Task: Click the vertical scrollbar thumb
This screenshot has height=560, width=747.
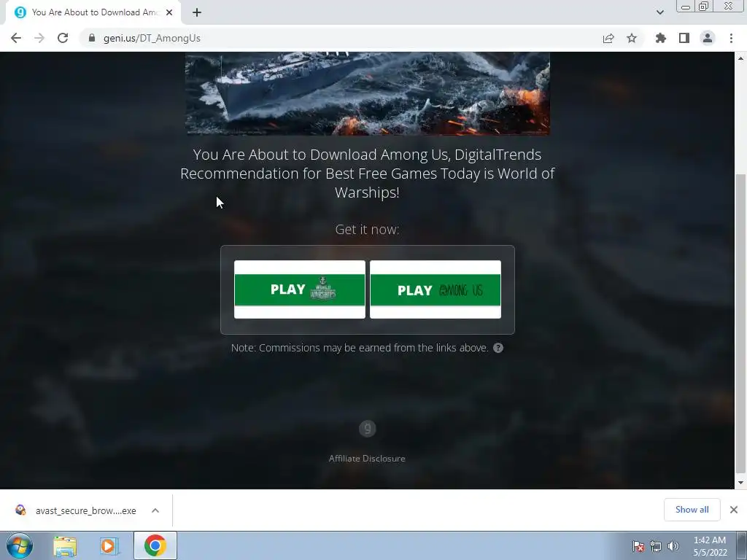Action: pyautogui.click(x=740, y=323)
